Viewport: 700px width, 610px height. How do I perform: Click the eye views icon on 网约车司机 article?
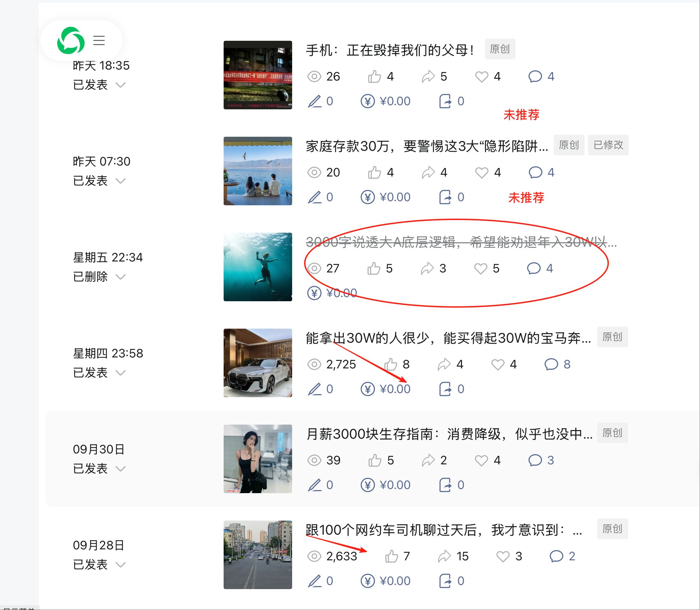click(314, 556)
